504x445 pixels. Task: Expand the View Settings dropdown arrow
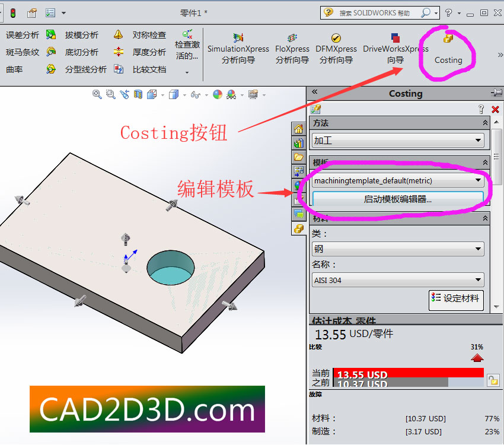264,95
